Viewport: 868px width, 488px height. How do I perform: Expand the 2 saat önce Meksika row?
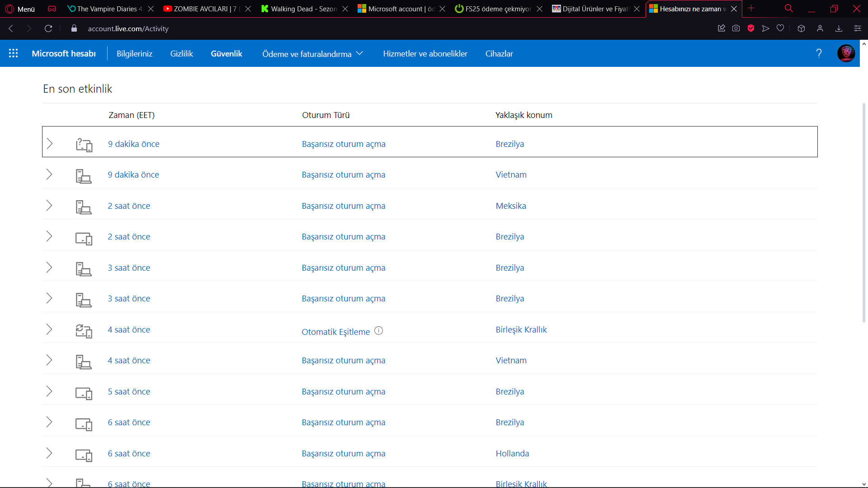tap(50, 206)
